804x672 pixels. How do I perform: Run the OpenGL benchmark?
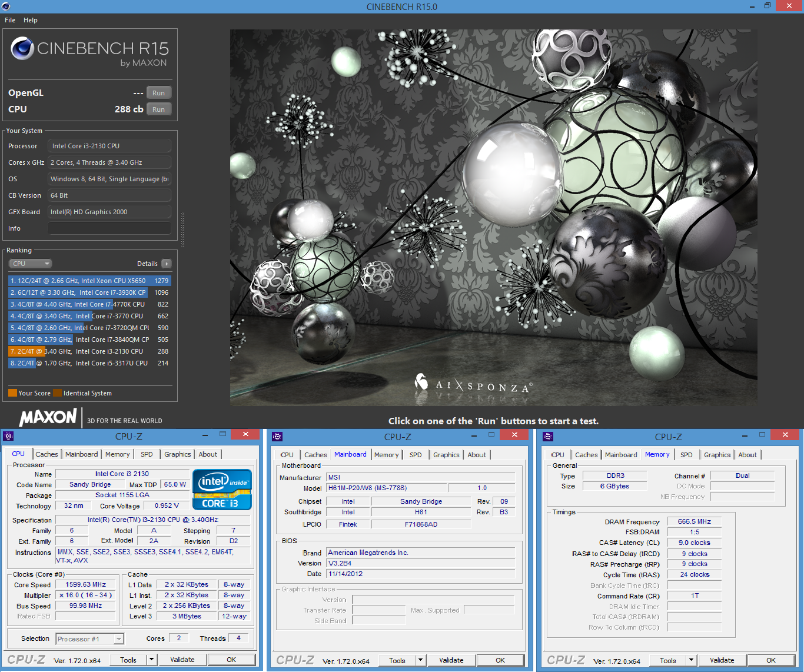[x=159, y=93]
